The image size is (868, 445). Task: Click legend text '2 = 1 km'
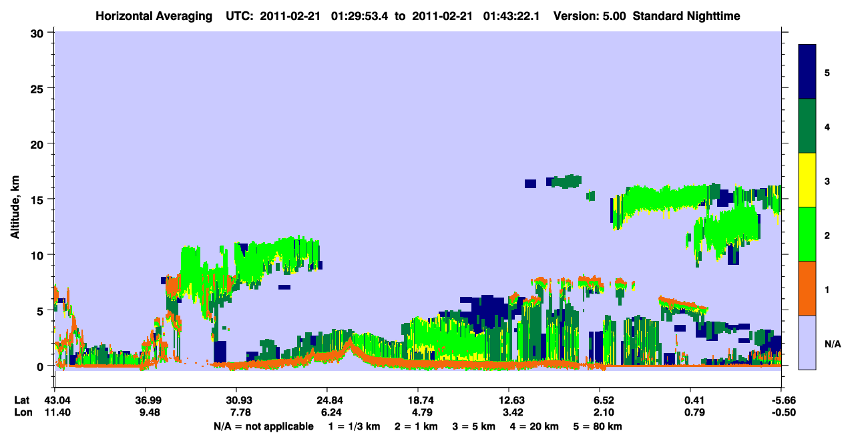416,426
